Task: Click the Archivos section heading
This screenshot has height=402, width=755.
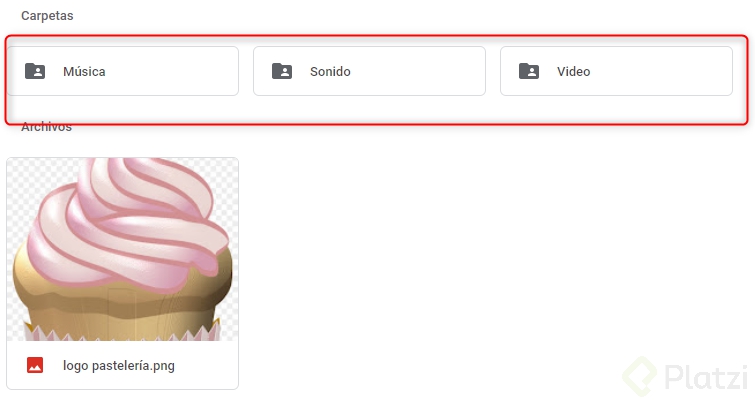Action: [47, 127]
